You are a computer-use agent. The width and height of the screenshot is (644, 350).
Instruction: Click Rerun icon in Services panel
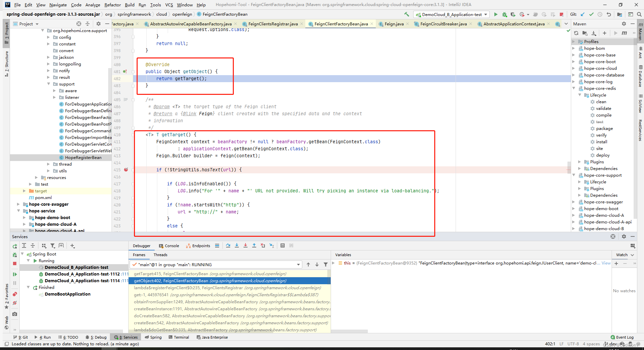pyautogui.click(x=15, y=246)
